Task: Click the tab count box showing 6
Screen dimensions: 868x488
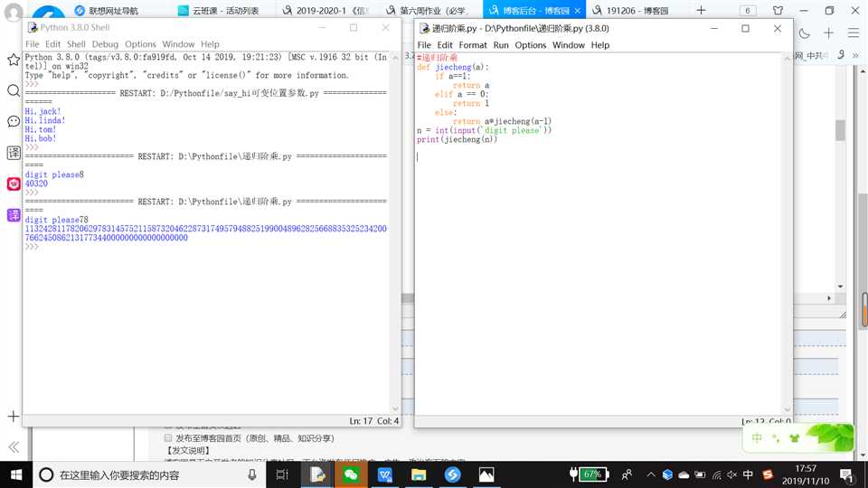Action: [x=748, y=11]
